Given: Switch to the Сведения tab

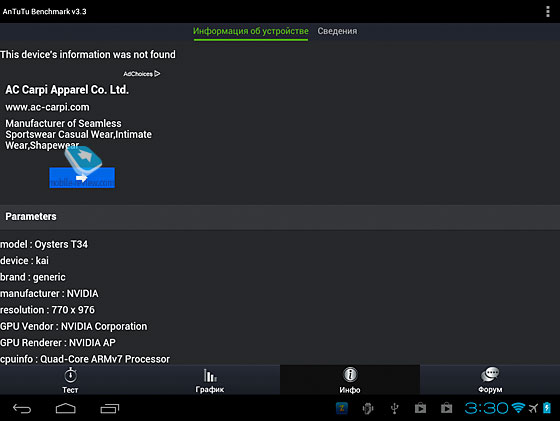Looking at the screenshot, I should [337, 31].
